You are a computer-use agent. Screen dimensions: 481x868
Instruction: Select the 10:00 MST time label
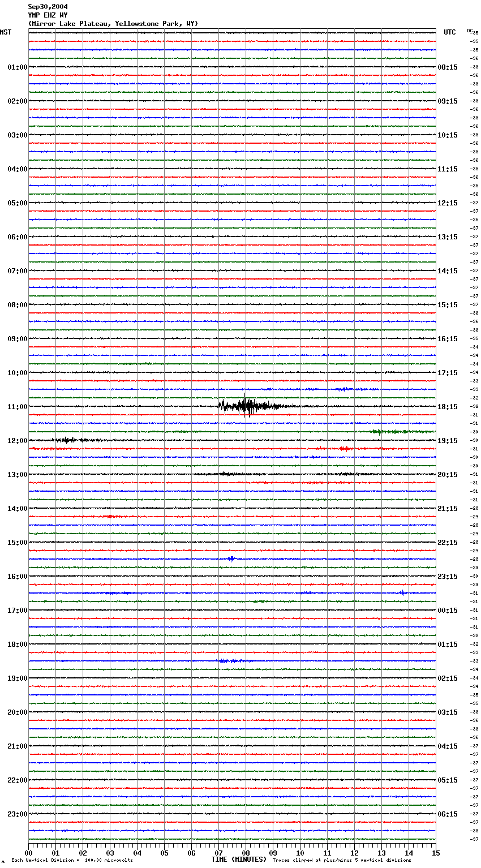17,373
